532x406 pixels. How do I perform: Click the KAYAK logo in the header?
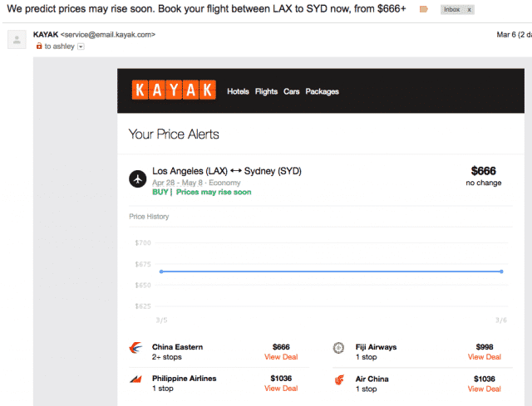pos(174,90)
